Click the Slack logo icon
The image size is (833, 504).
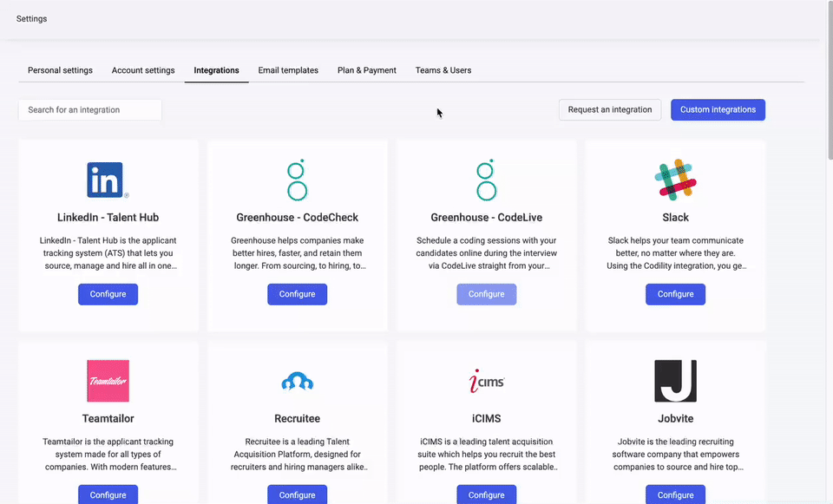click(675, 180)
